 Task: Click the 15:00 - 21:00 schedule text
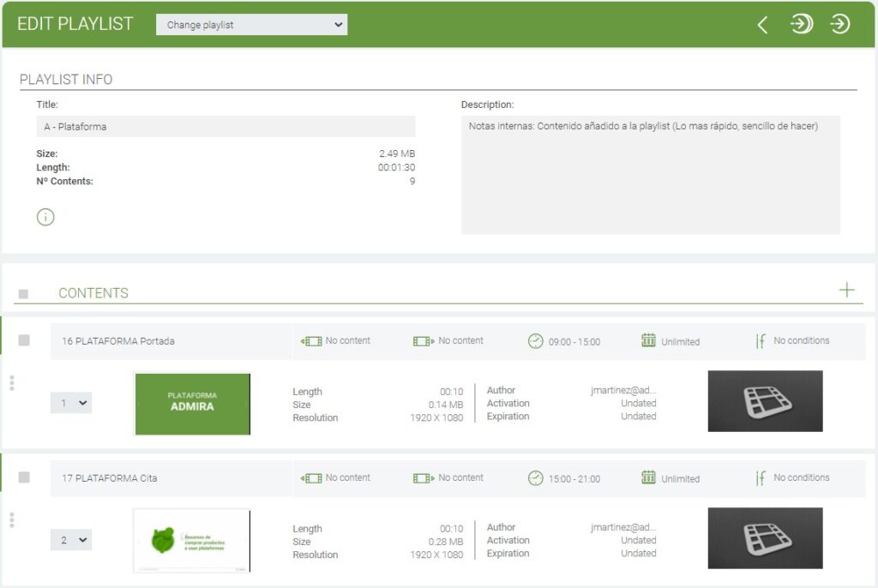click(x=574, y=479)
